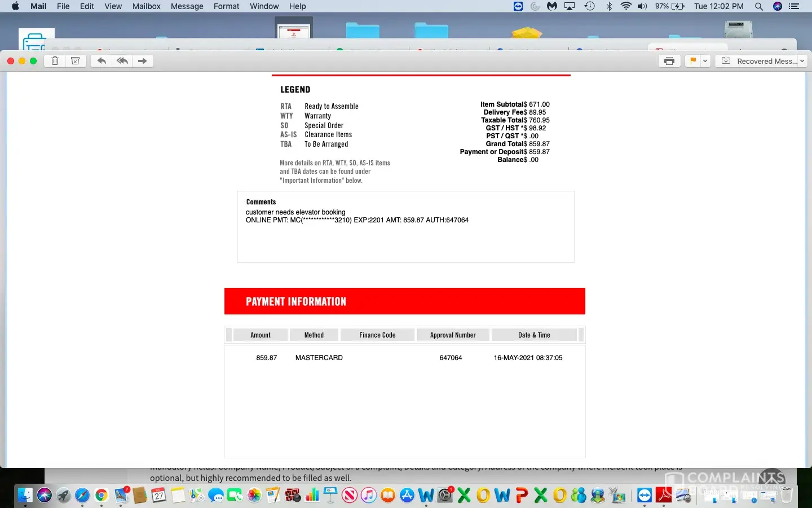This screenshot has width=812, height=508.
Task: Toggle Bluetooth from the menu bar icon
Action: pos(609,6)
